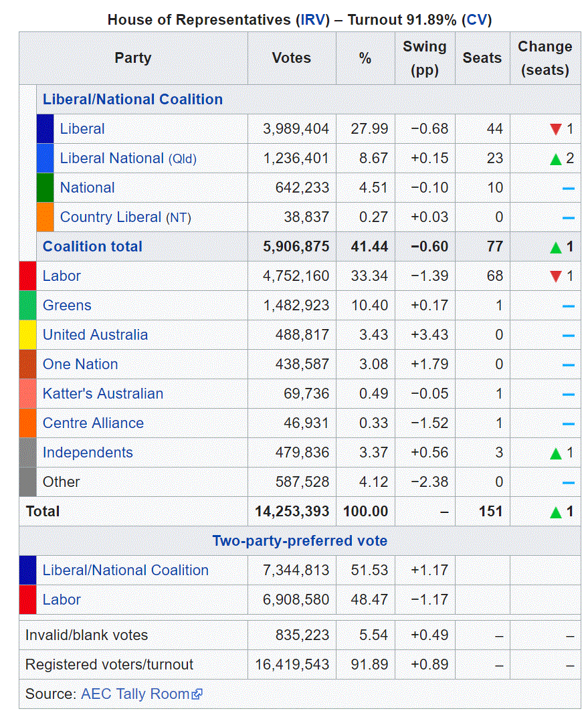
Task: Click the green up arrow in Liberal National row
Action: point(555,159)
